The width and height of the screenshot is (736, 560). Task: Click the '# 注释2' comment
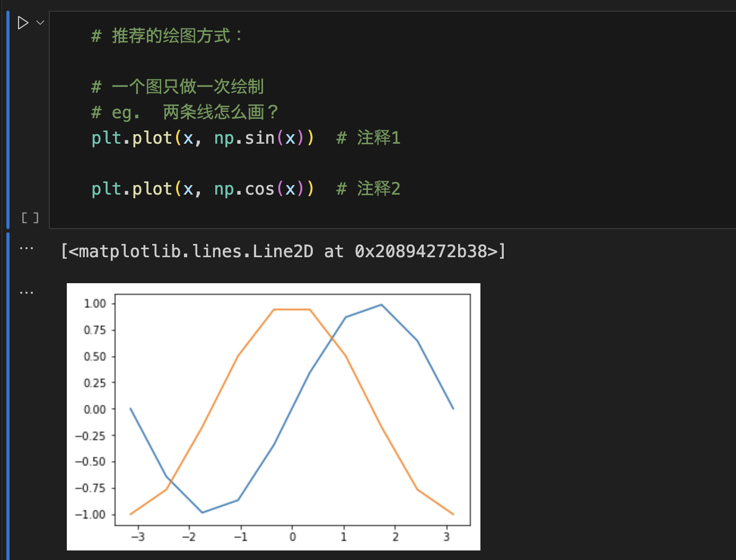[x=369, y=189]
